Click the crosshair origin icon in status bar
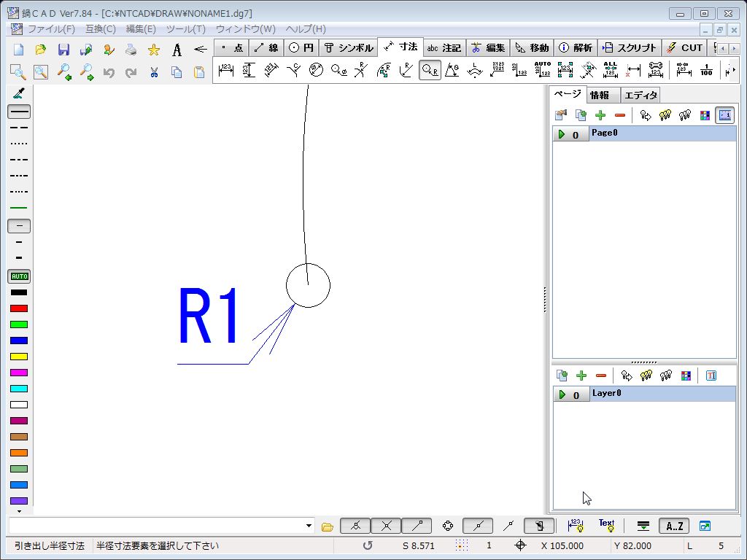The height and width of the screenshot is (560, 747). (520, 545)
